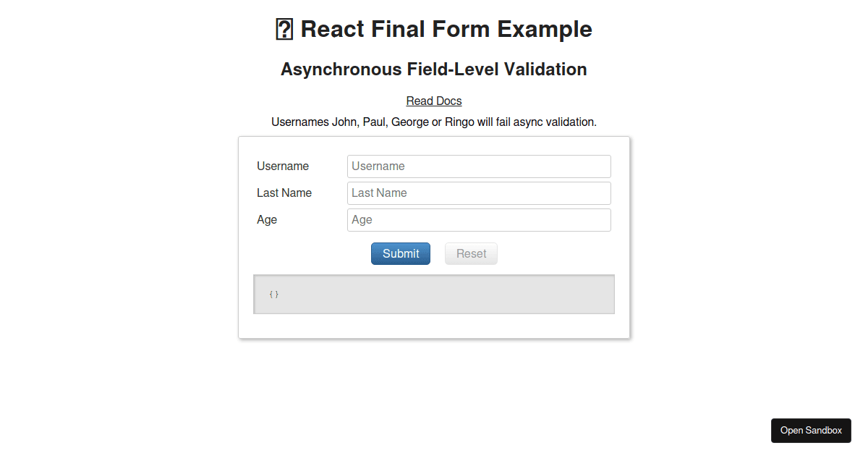Open the sandbox via Open Sandbox button
The width and height of the screenshot is (868, 456).
pyautogui.click(x=811, y=431)
